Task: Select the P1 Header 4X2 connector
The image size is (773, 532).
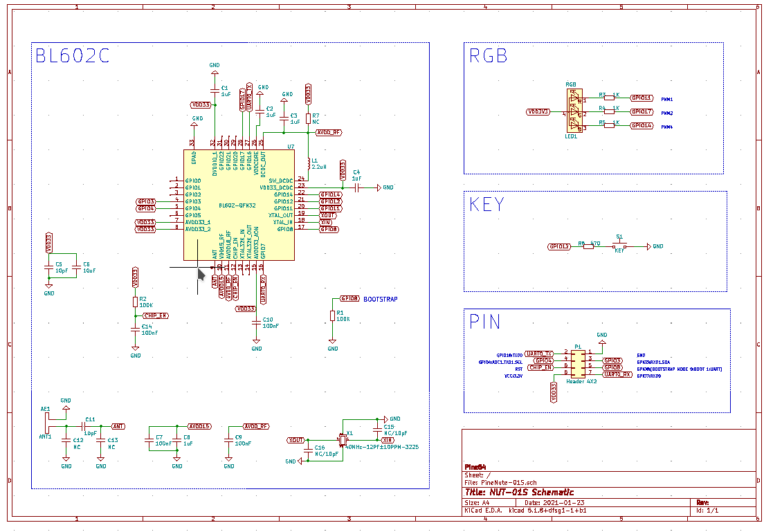Action: pos(578,363)
